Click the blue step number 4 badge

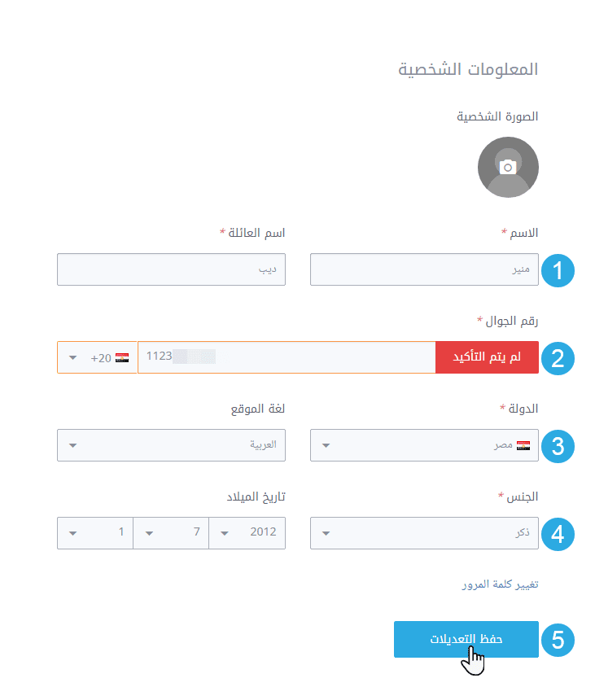558,534
